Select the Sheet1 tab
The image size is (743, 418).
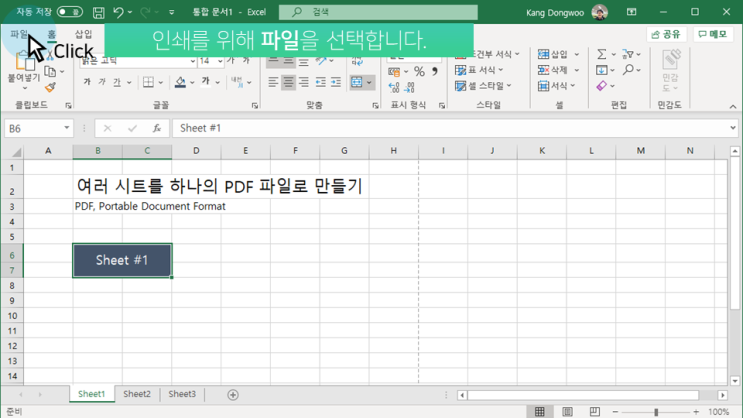click(x=91, y=394)
